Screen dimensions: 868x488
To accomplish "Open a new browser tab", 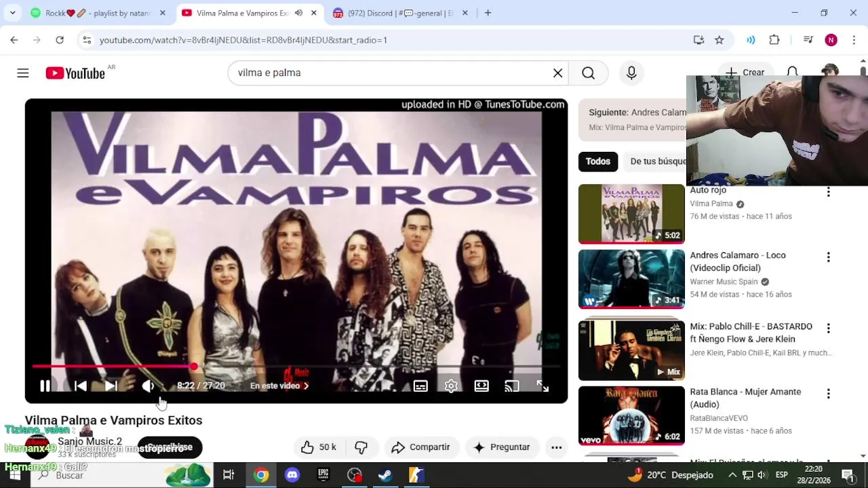I will 488,13.
